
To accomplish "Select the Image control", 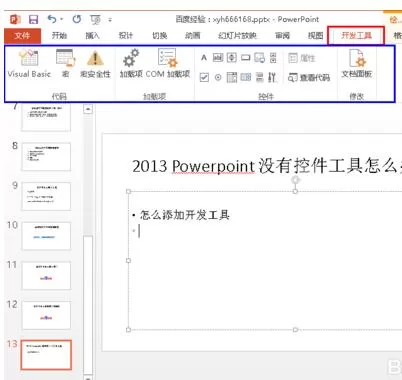I will point(259,58).
